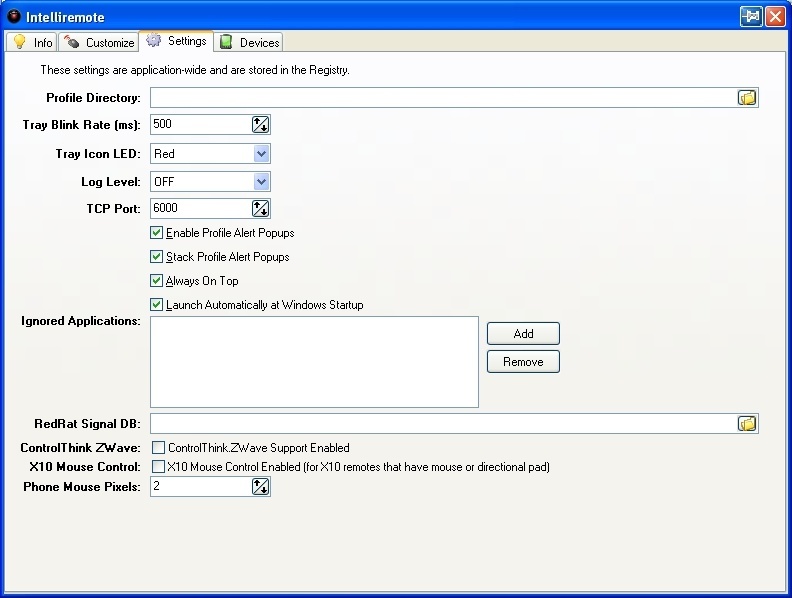Browse folder for RedRat Signal DB
This screenshot has height=598, width=792.
pos(747,424)
